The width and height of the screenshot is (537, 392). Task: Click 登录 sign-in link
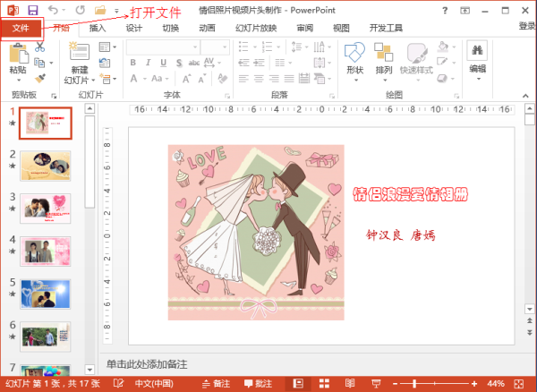pos(527,26)
